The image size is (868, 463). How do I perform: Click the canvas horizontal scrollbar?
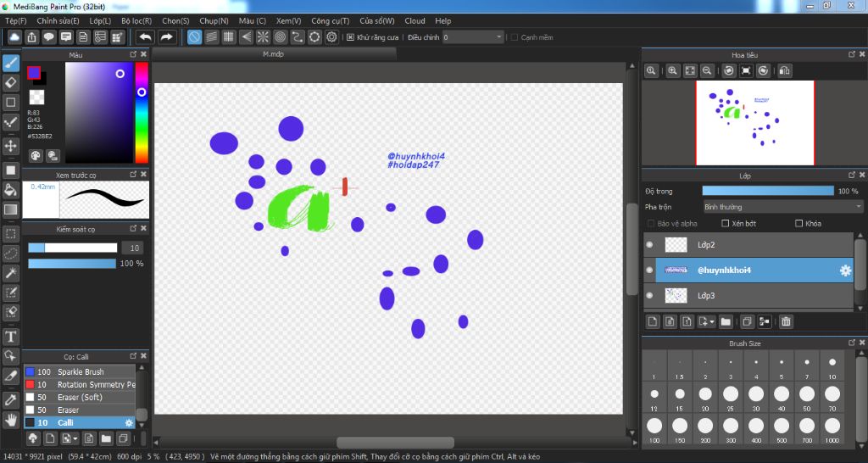pos(395,443)
